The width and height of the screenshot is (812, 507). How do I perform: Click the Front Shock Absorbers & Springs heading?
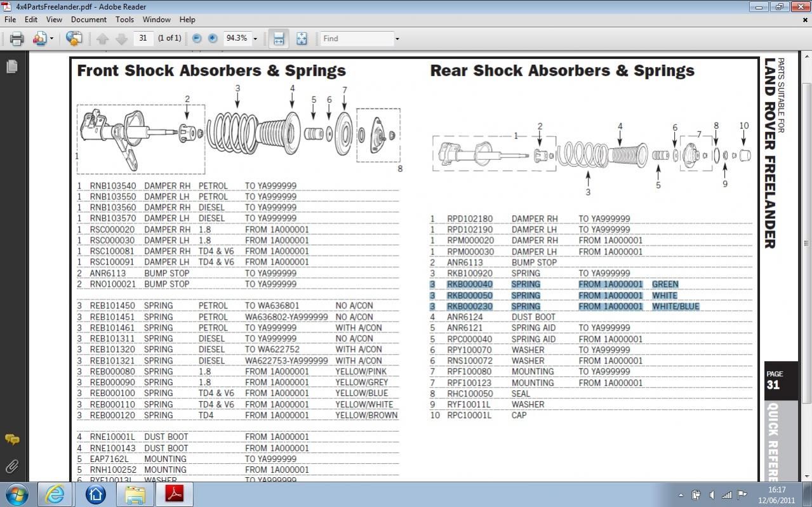[211, 70]
